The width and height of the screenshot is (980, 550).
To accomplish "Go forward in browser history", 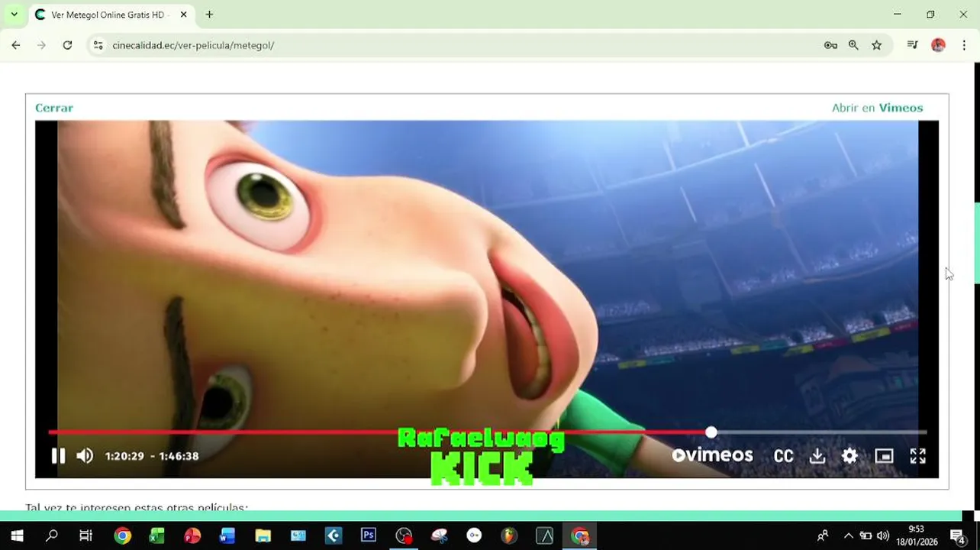I will coord(42,45).
